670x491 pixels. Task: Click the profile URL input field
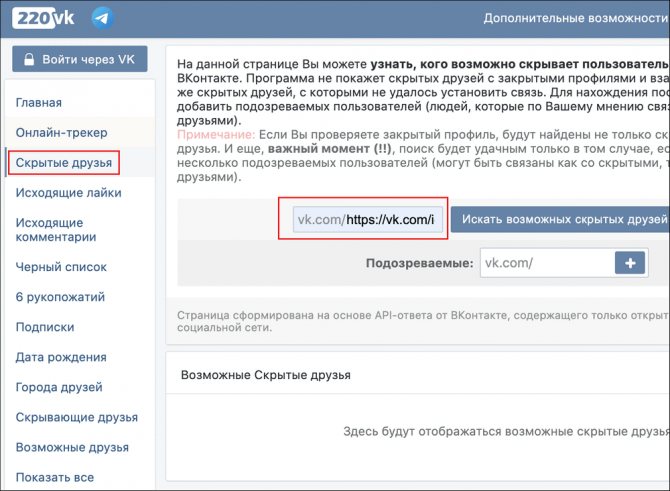tap(368, 219)
